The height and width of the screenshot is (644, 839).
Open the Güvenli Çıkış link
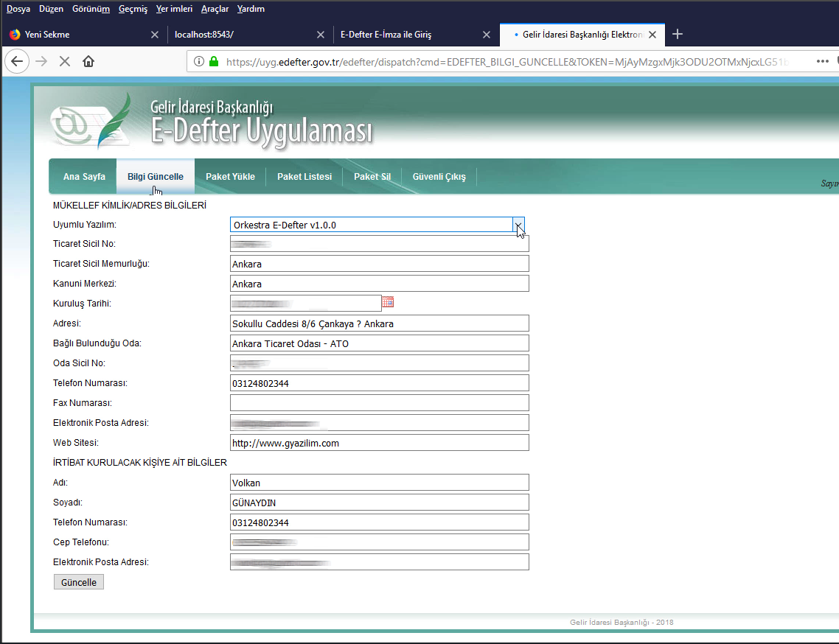pos(439,176)
